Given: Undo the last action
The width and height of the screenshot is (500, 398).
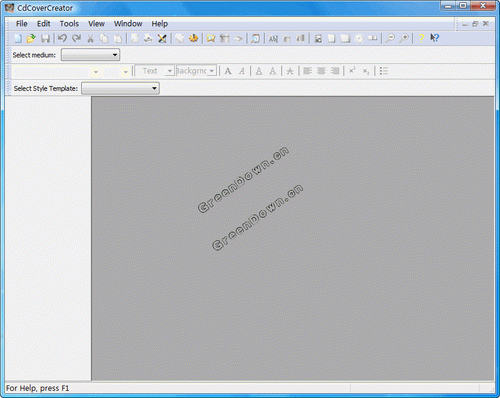Looking at the screenshot, I should [x=62, y=38].
